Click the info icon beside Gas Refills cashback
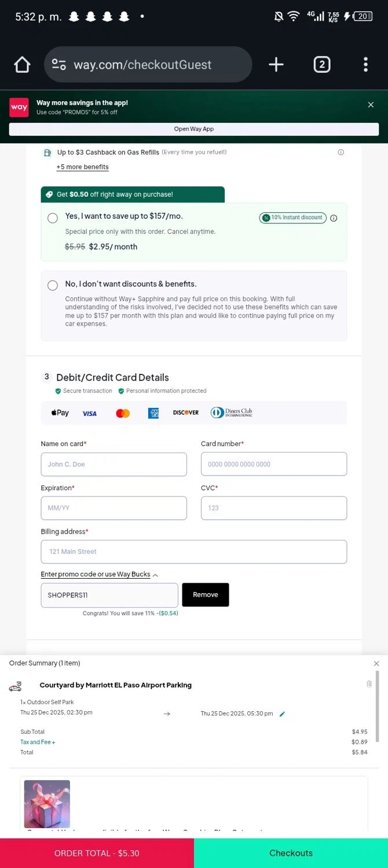This screenshot has width=388, height=868. [x=341, y=152]
